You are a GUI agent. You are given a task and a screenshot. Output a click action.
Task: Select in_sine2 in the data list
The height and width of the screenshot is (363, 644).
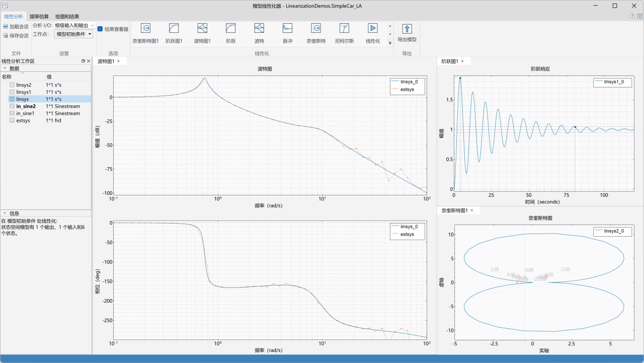click(x=26, y=106)
